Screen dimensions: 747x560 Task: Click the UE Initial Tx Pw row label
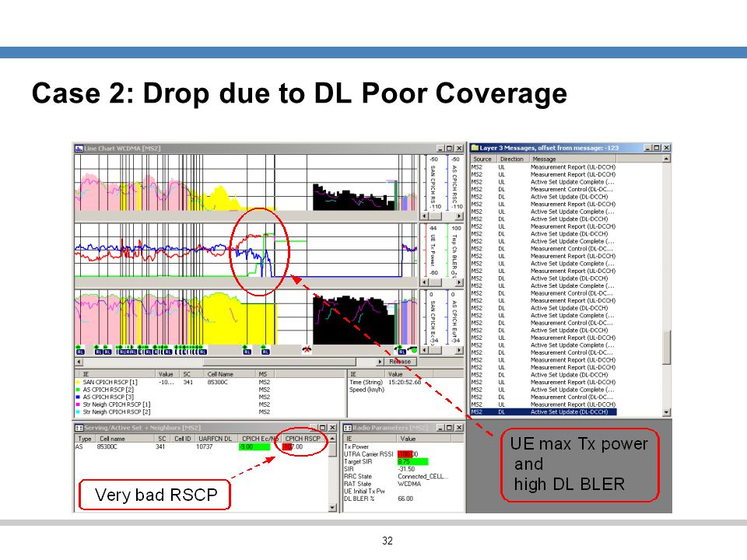(x=364, y=492)
